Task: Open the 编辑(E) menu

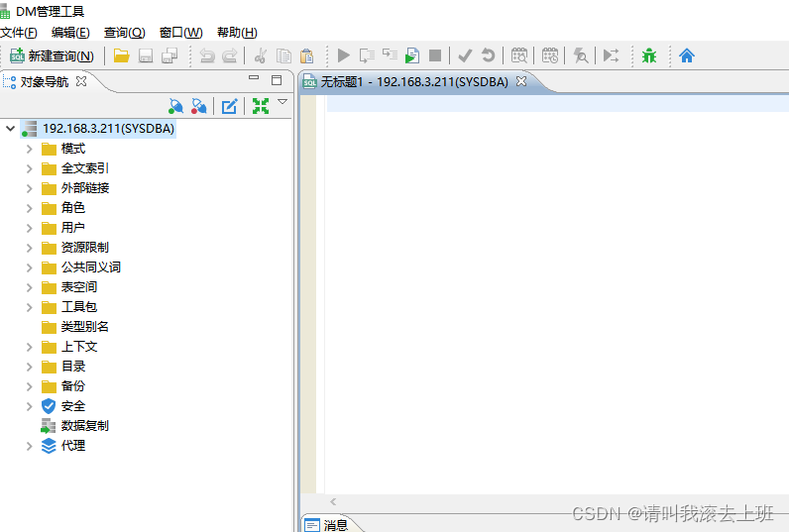Action: (70, 33)
